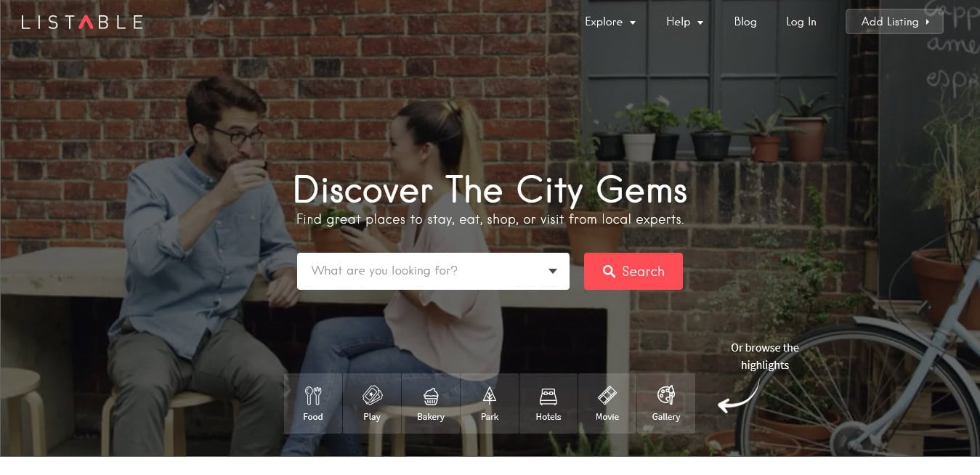Click the 'Discover The City Gems' heading

(490, 190)
